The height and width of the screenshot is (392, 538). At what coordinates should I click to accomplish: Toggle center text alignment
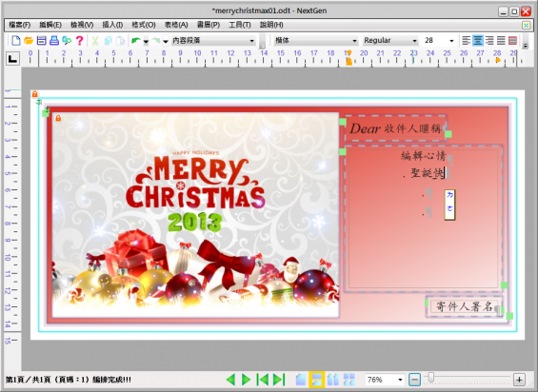coord(478,41)
